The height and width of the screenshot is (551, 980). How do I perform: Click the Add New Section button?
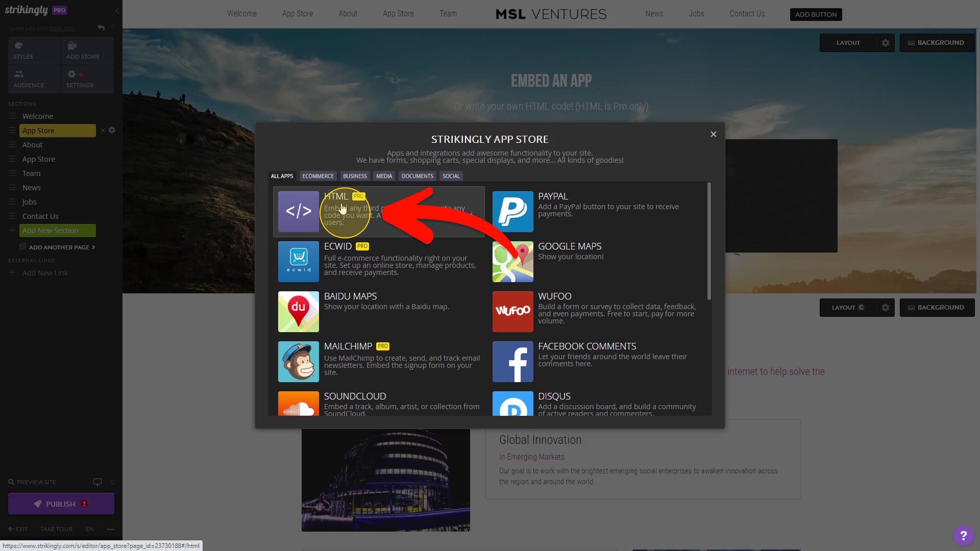tap(57, 231)
